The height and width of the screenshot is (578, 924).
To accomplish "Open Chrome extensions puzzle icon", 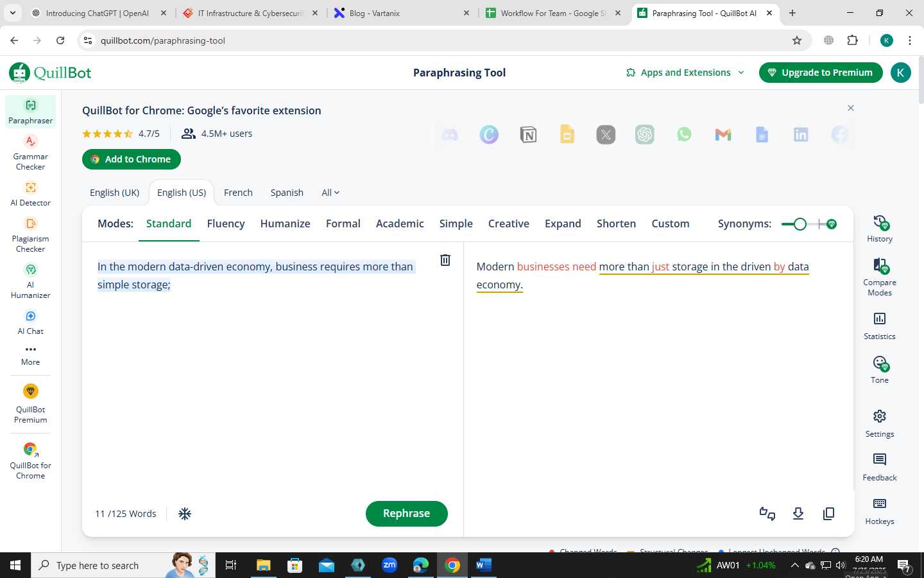I will 853,40.
